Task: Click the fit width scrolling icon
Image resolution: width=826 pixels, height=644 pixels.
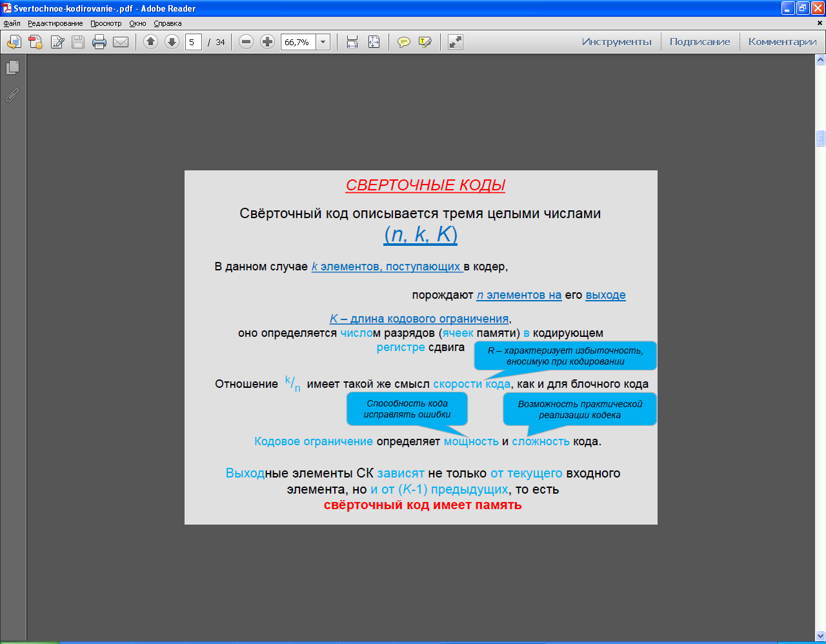Action: [x=352, y=42]
